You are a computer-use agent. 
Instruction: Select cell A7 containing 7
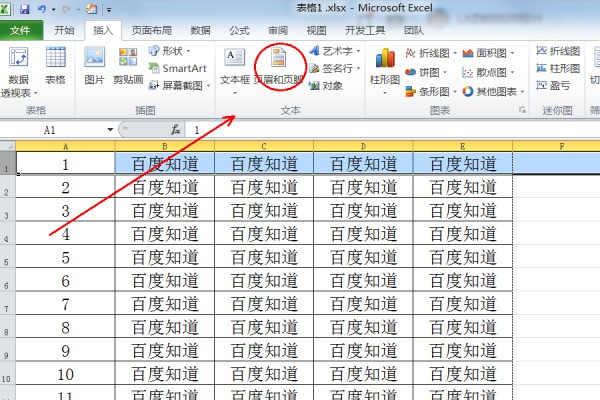click(x=65, y=303)
